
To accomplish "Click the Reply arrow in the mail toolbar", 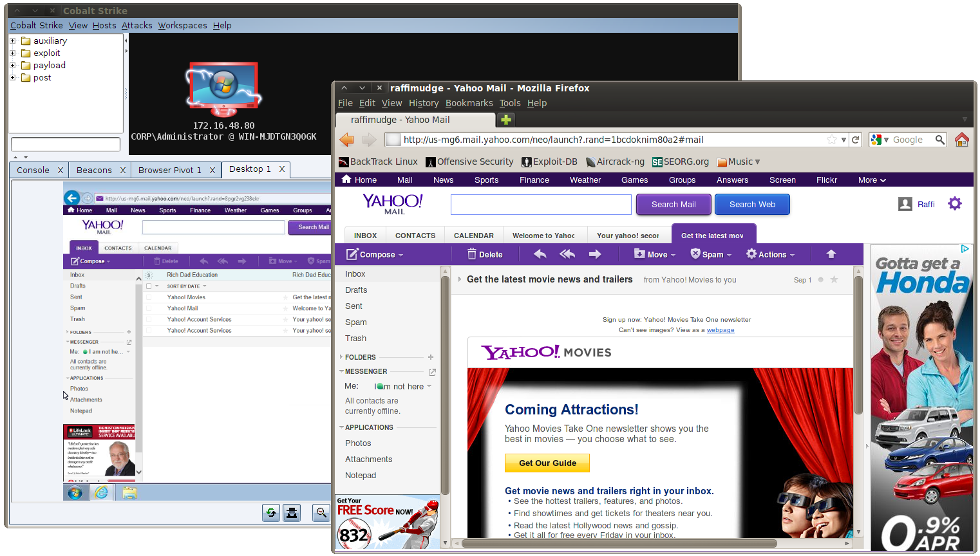I will [x=540, y=254].
